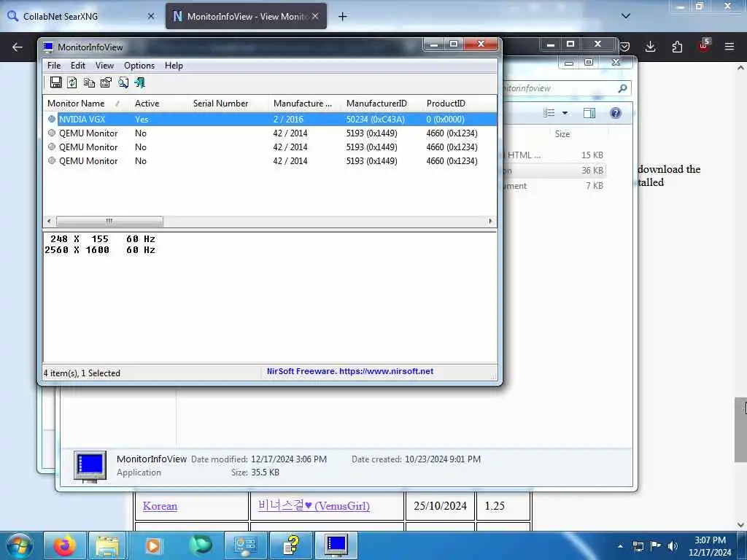This screenshot has width=747, height=560.
Task: Click the MonitorInfoView thumbnail in details pane
Action: [x=90, y=466]
